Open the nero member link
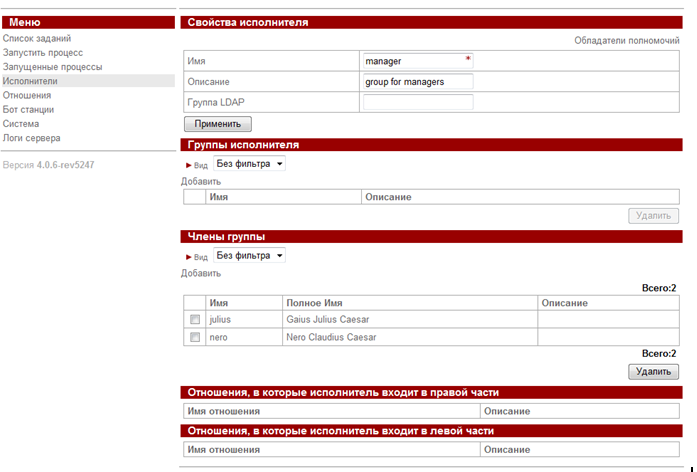Viewport: 697px width, 472px height. pyautogui.click(x=218, y=337)
